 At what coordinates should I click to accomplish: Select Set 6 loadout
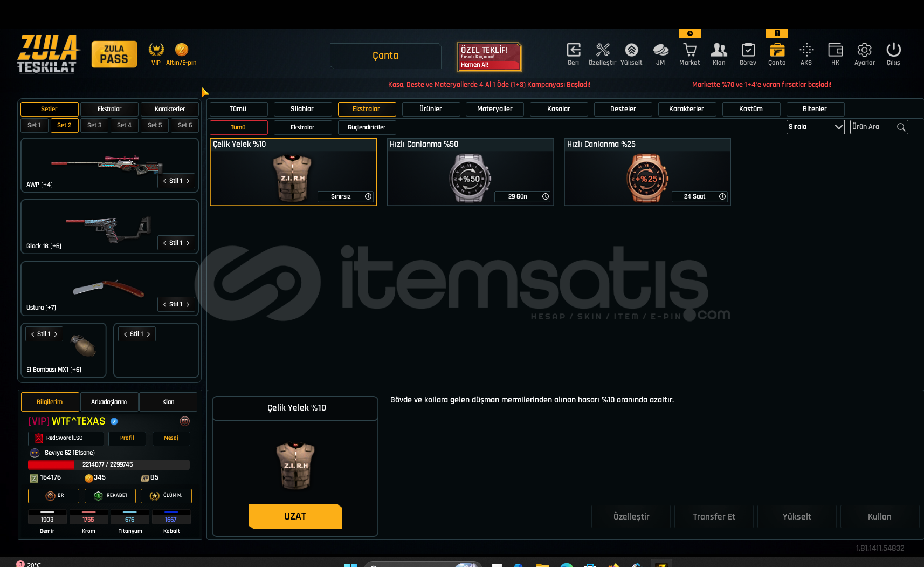pos(185,125)
